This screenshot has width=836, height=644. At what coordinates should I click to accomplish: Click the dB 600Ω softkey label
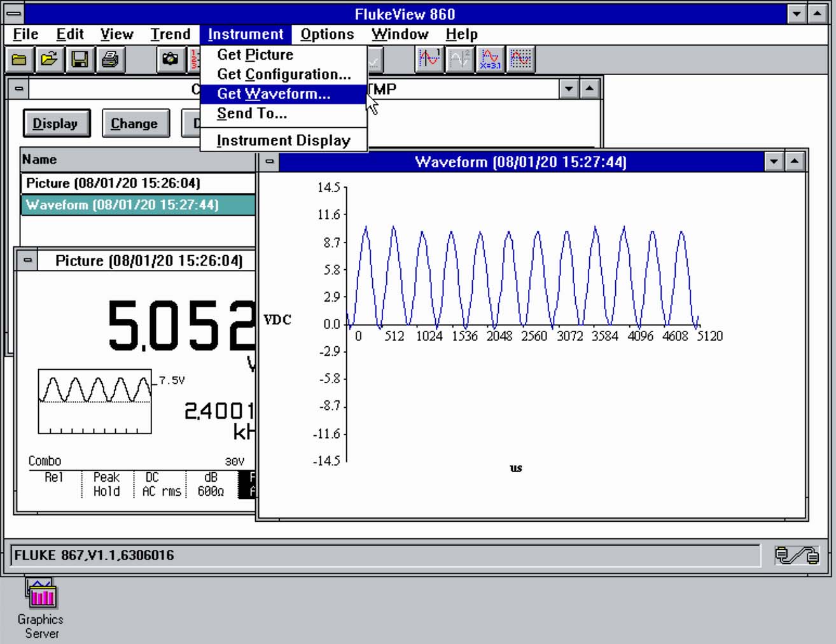[211, 484]
